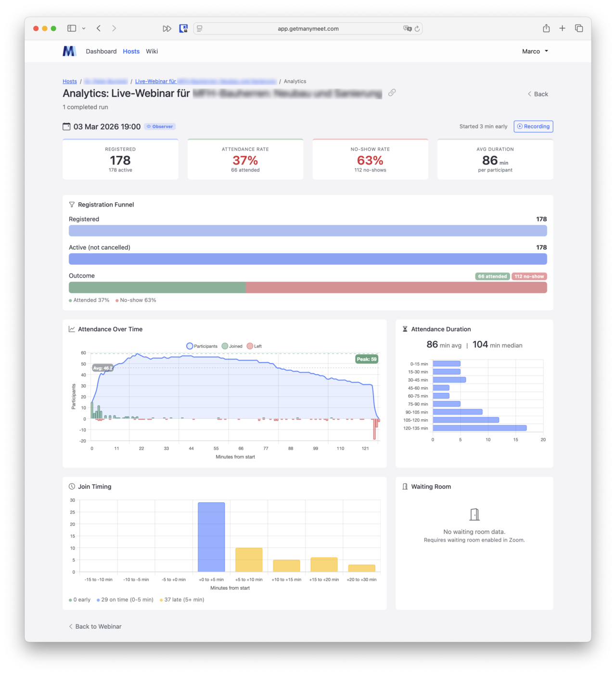Copy webinar link via chain icon
Viewport: 616px width, 674px height.
[392, 92]
